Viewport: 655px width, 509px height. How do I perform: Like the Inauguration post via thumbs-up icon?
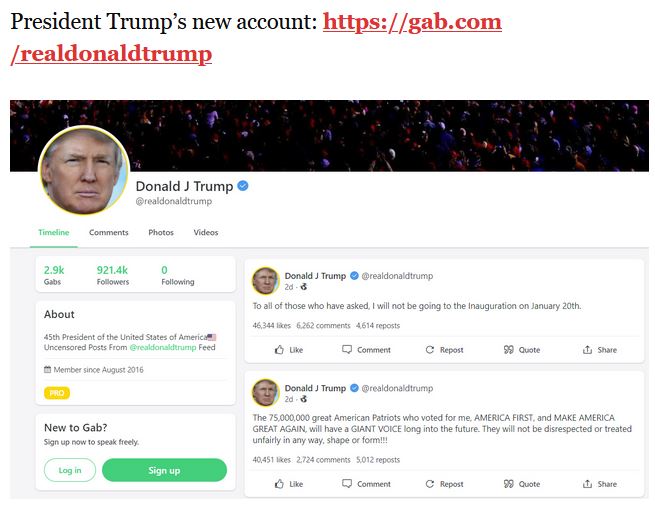pos(279,350)
